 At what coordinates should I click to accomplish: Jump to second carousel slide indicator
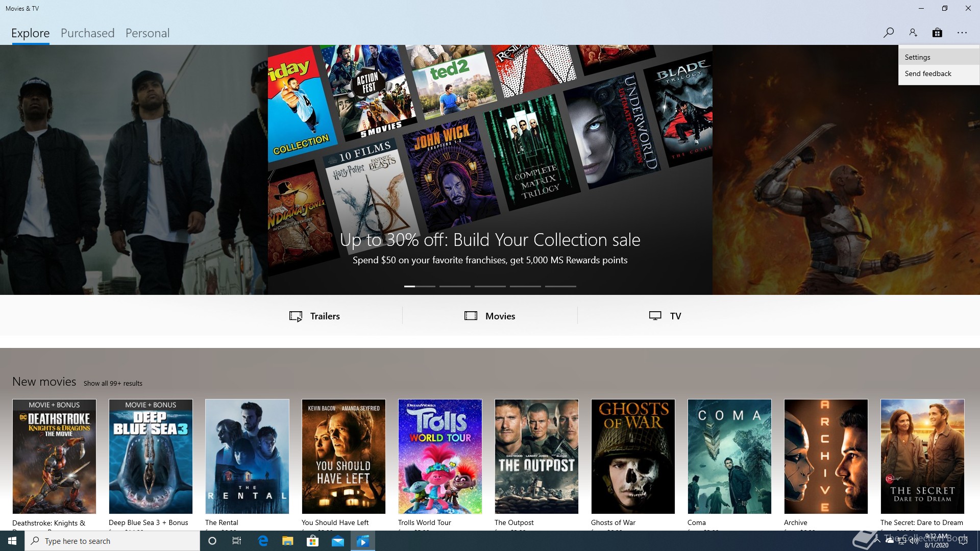click(455, 286)
